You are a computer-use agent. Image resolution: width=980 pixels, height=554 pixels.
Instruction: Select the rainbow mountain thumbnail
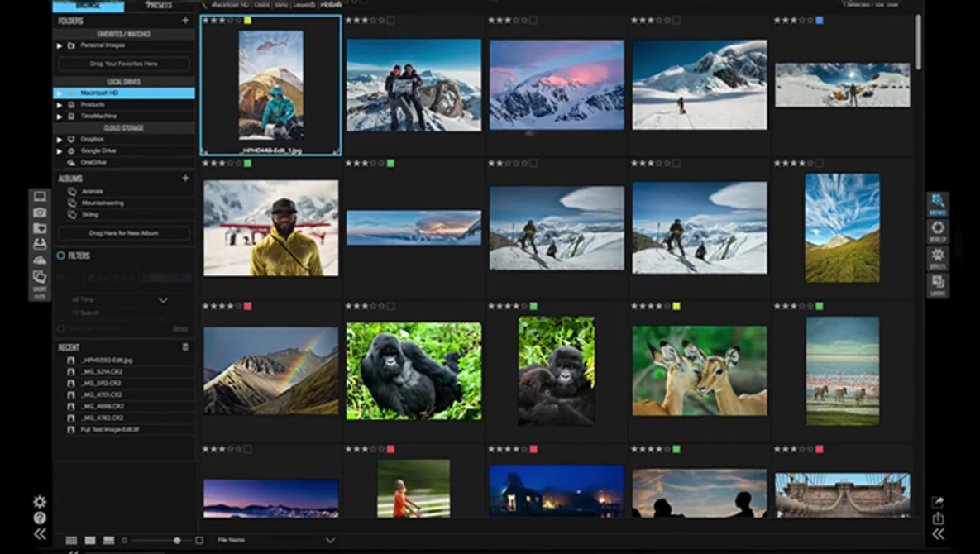270,371
